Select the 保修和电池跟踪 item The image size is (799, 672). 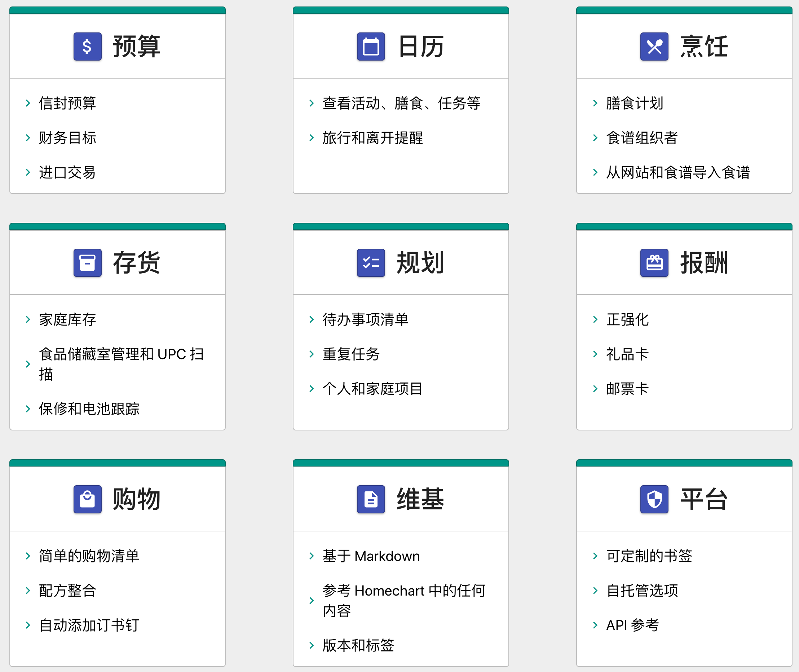(x=89, y=409)
